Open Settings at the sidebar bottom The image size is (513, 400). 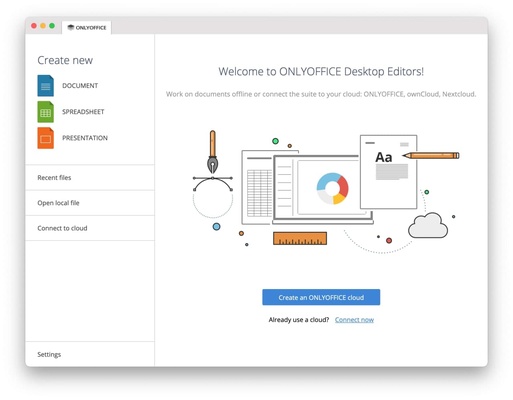click(x=90, y=354)
